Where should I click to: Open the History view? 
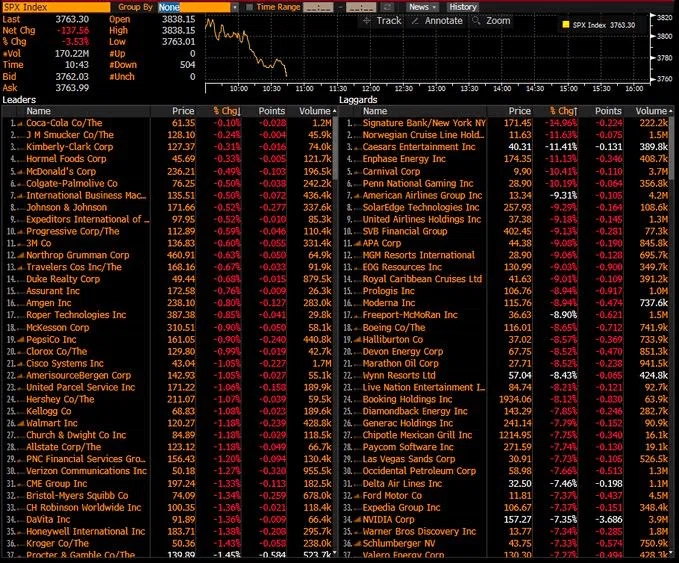[x=462, y=7]
